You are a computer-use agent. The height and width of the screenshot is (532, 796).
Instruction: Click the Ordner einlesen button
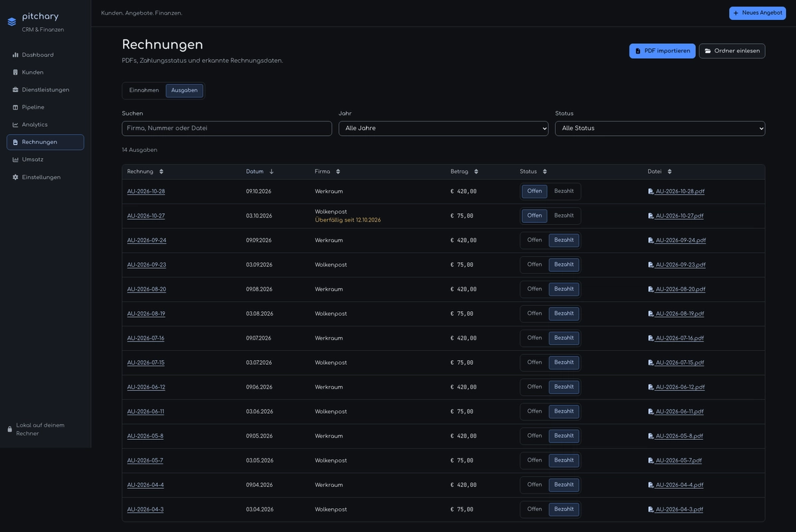[732, 51]
